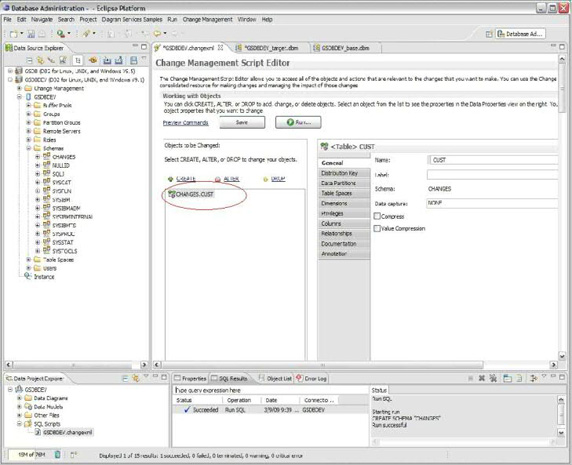Image resolution: width=572 pixels, height=465 pixels.
Task: Click the table Name input field
Action: click(x=492, y=160)
